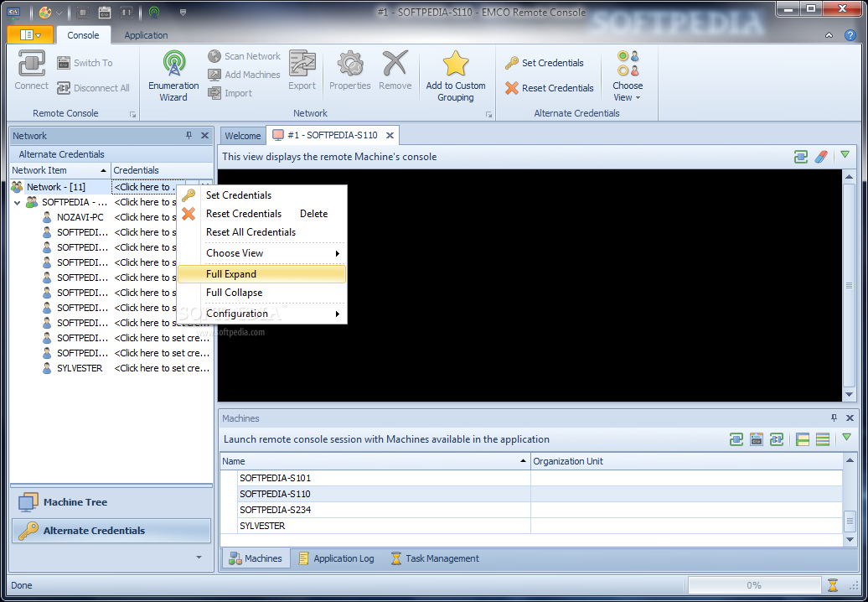Click the navigation pane options arrow
Viewport: 868px width, 602px height.
click(199, 557)
